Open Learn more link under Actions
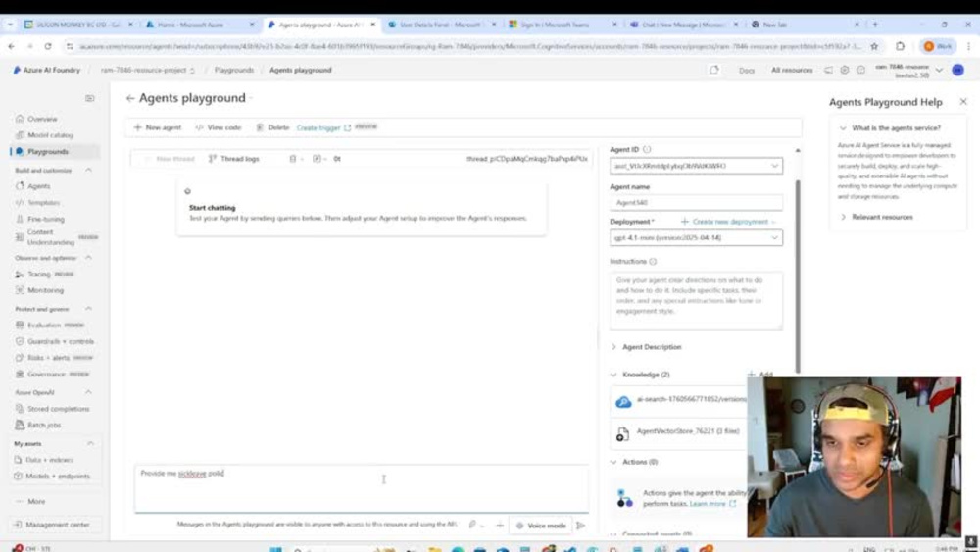The width and height of the screenshot is (980, 552). click(712, 504)
